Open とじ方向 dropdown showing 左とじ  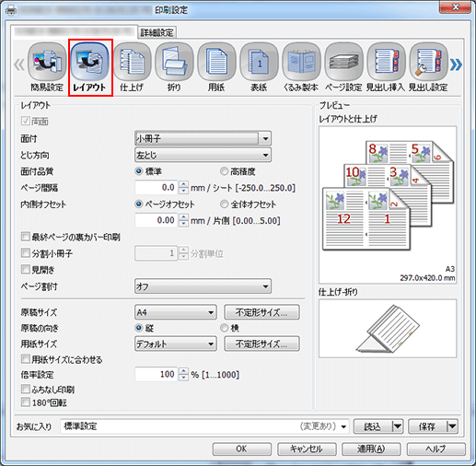coord(203,155)
